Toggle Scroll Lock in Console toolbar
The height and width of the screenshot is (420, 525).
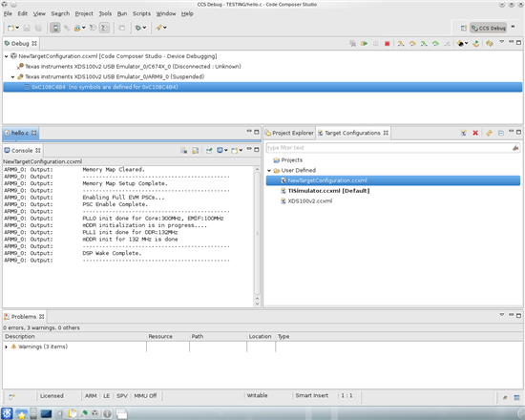(195, 151)
